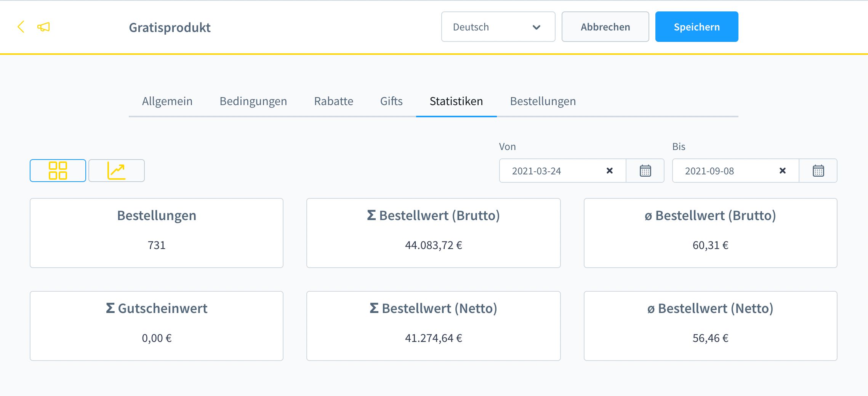Open the Bedingungen tab

(253, 101)
